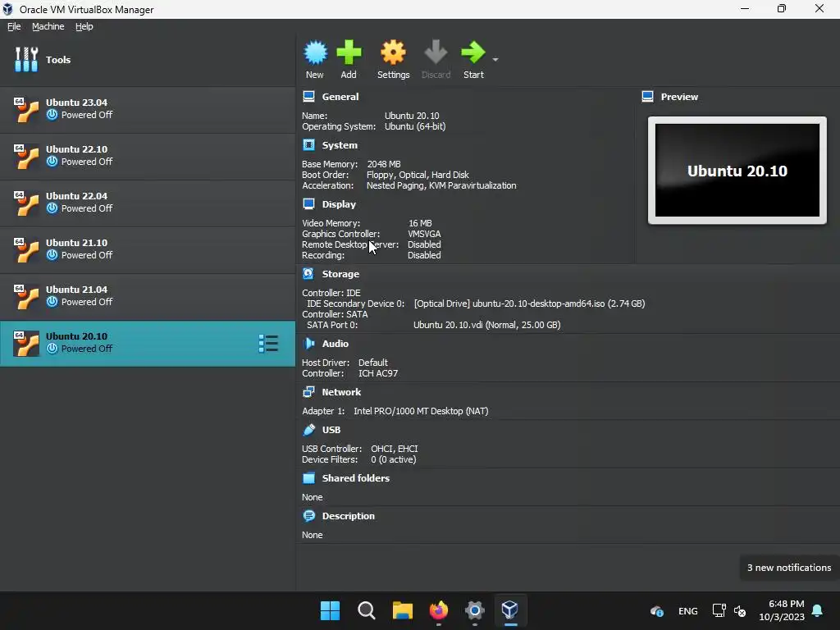840x630 pixels.
Task: Click the ICH AC97 audio controller value
Action: pos(378,373)
